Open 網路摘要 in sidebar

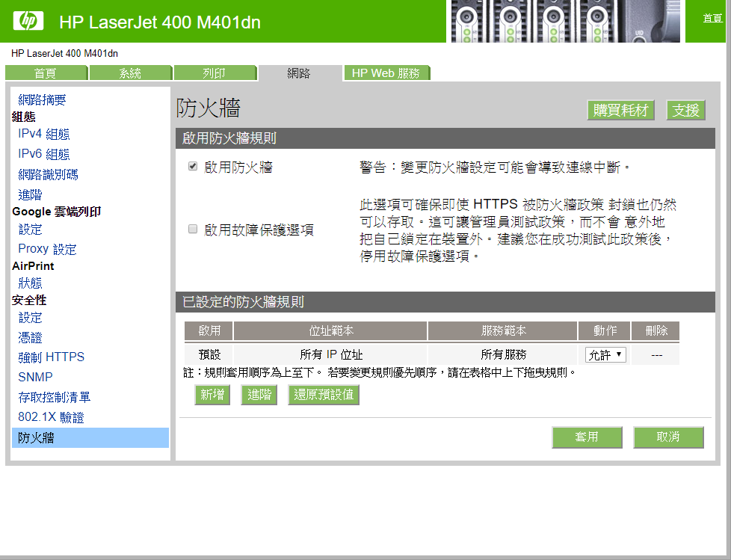click(x=42, y=99)
